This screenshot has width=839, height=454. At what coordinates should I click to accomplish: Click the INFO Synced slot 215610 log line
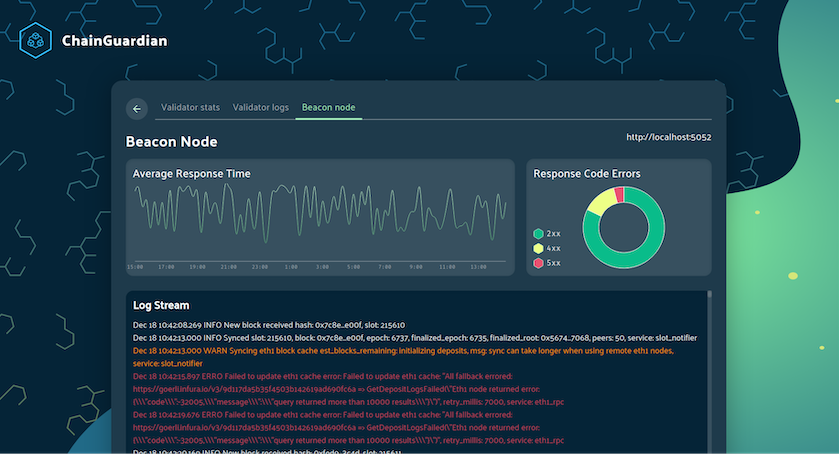coord(415,338)
